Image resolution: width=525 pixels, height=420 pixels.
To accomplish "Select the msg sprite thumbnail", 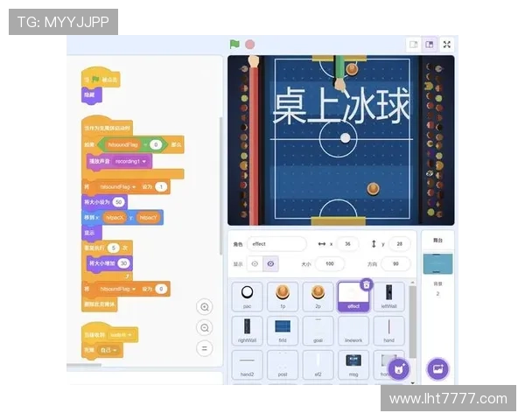I will click(353, 365).
